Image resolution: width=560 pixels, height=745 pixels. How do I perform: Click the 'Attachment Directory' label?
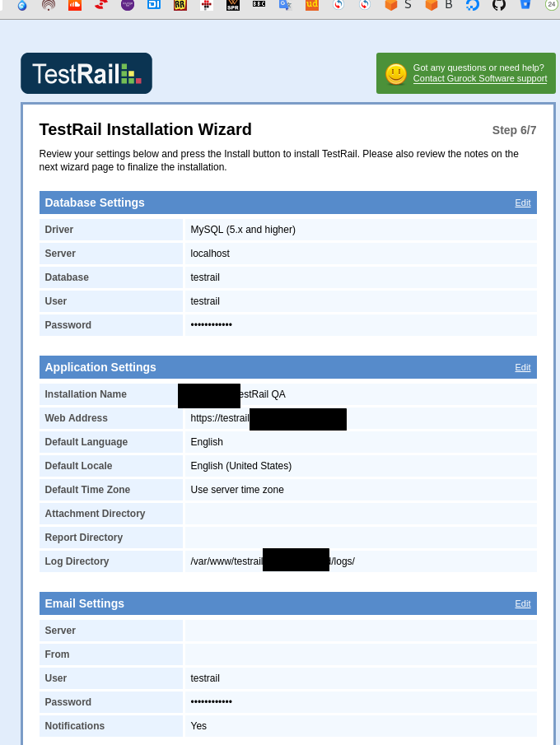95,514
